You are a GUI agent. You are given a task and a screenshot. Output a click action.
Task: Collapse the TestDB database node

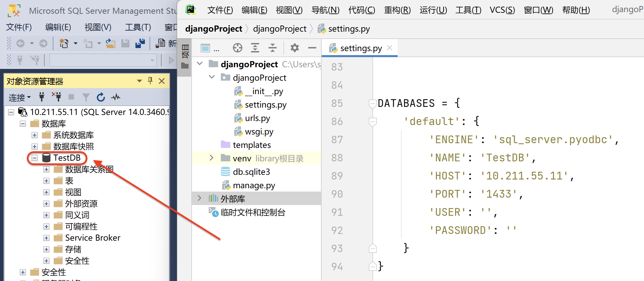pyautogui.click(x=35, y=158)
